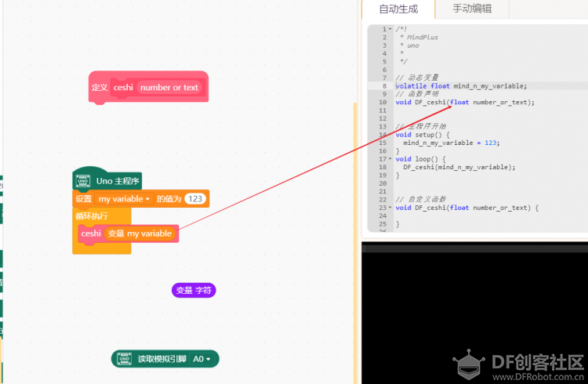The image size is (588, 384).
Task: Click the pink ceshi call block
Action: click(91, 234)
